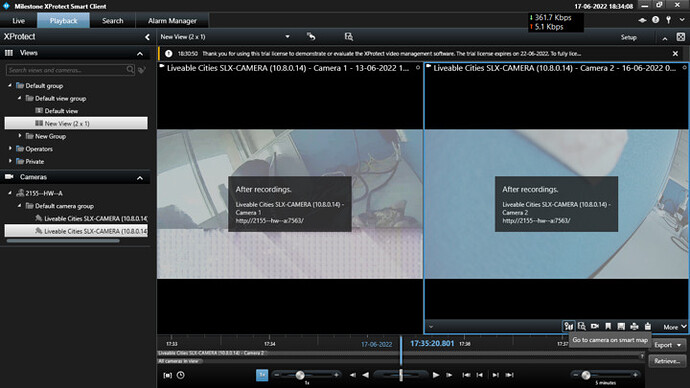
Task: Play in reverse in the playback controls
Action: [365, 375]
